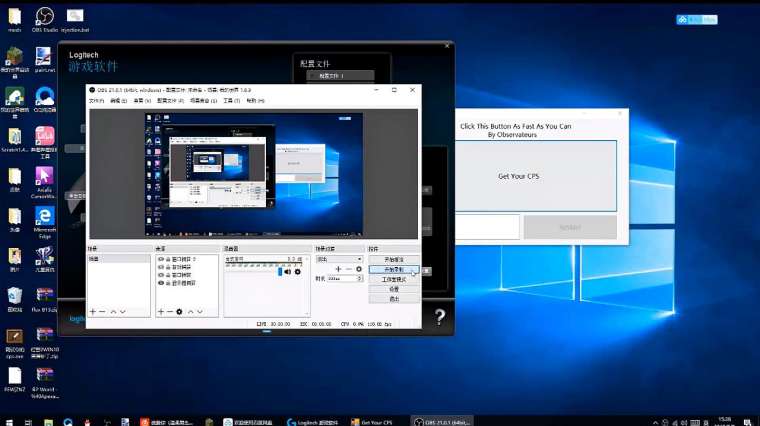This screenshot has width=760, height=426.
Task: Open Microsoft Edge desktop icon
Action: (44, 222)
